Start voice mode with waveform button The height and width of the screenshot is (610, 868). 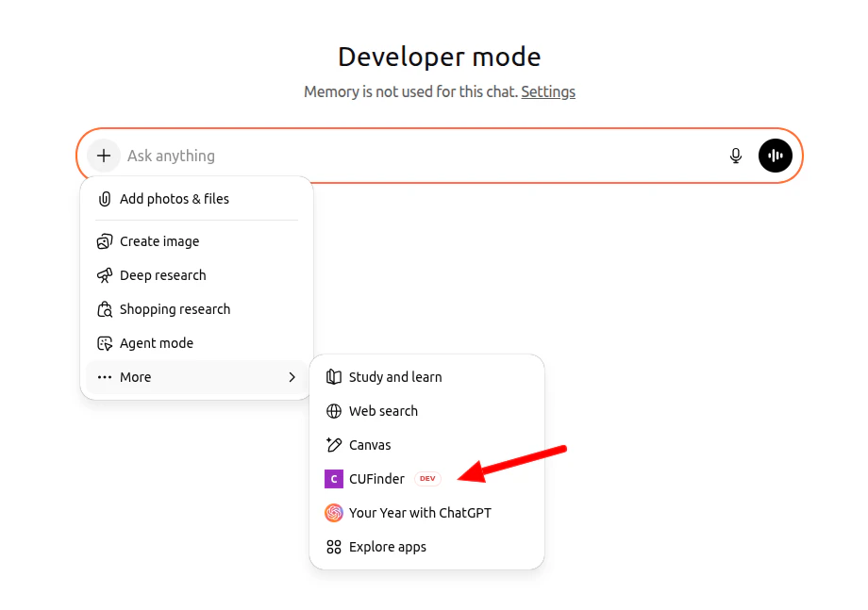pos(775,156)
